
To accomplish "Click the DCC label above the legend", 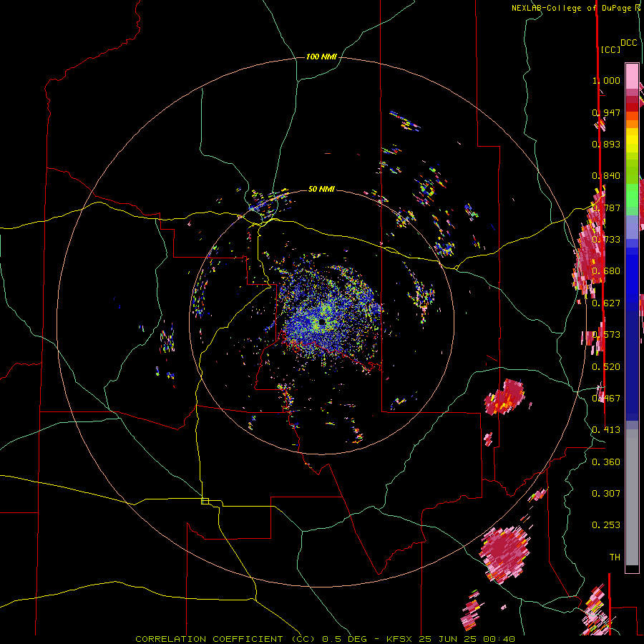I will pyautogui.click(x=629, y=43).
